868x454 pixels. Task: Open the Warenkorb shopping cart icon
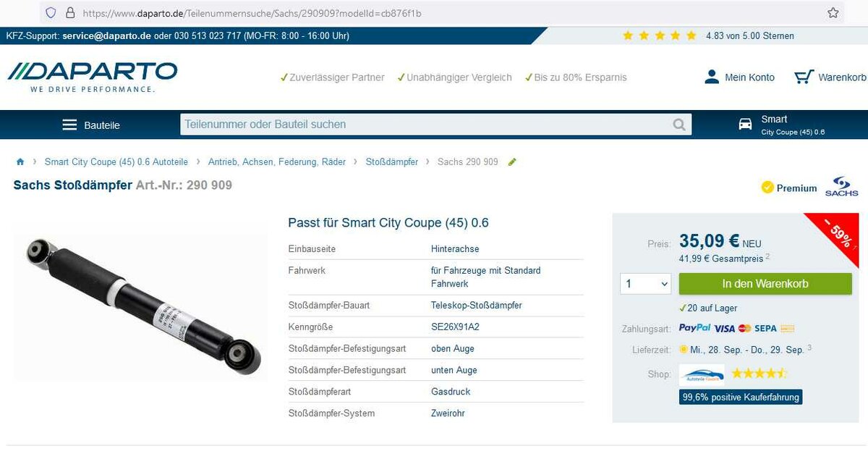(x=804, y=77)
